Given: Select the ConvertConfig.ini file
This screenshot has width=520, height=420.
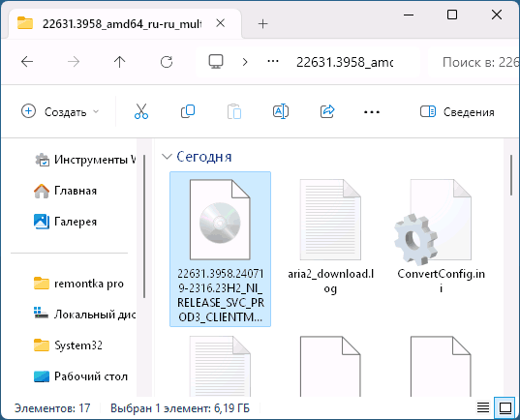Looking at the screenshot, I should coord(441,237).
